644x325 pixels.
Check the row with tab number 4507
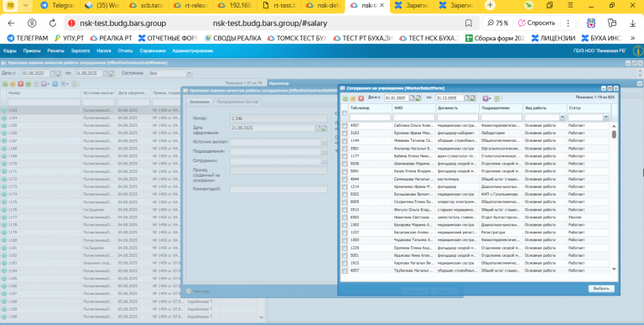[345, 125]
